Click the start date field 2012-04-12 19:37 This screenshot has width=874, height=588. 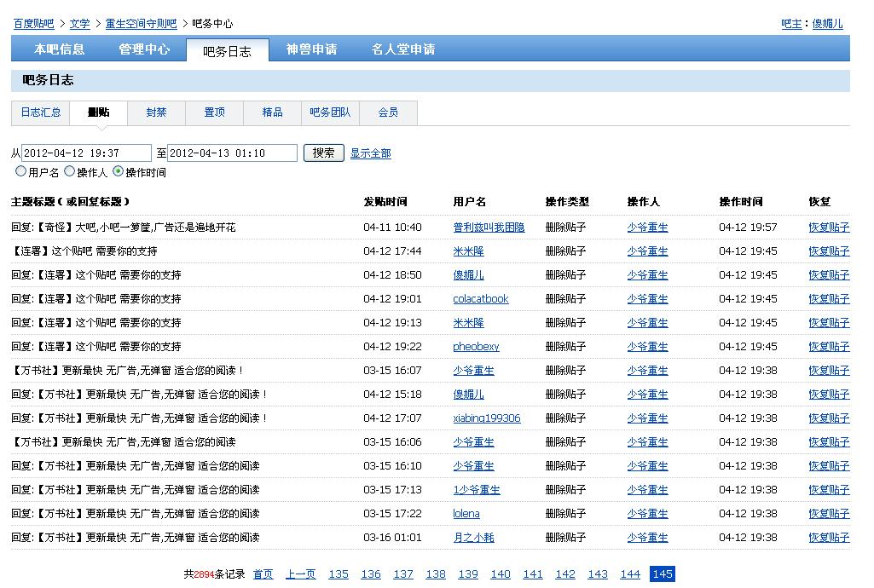(x=86, y=153)
